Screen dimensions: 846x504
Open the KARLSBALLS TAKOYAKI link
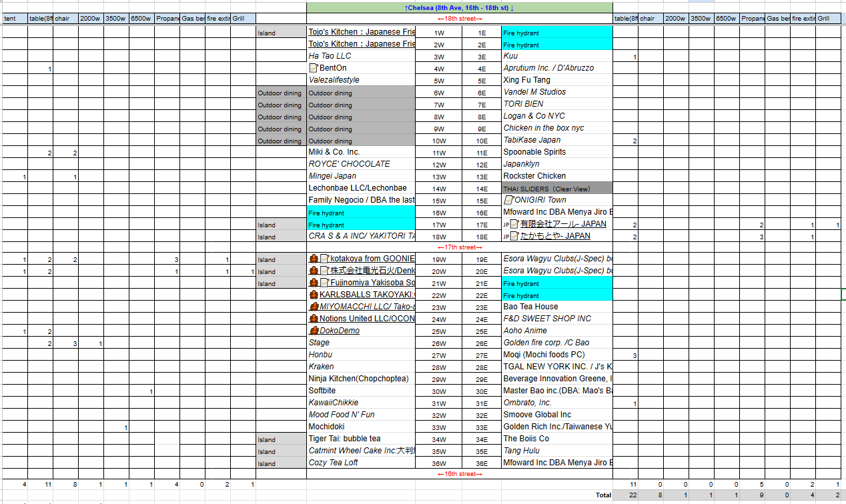tap(367, 295)
